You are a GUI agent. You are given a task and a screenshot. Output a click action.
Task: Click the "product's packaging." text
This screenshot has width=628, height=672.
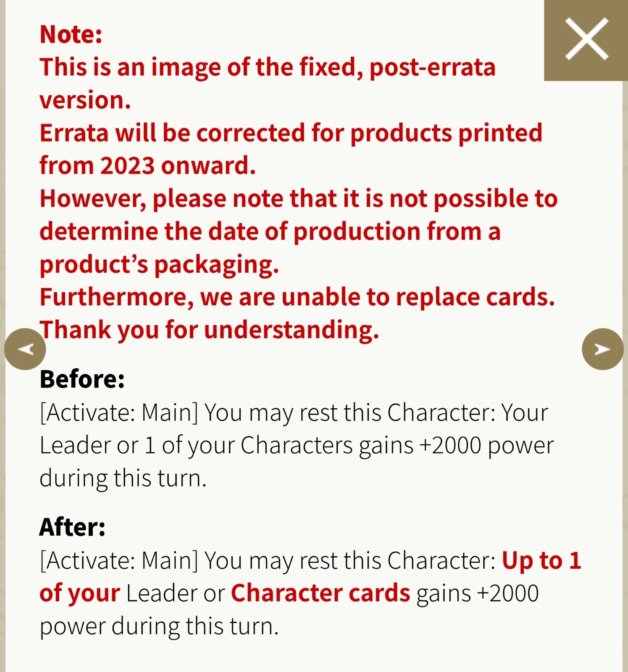pos(159,265)
